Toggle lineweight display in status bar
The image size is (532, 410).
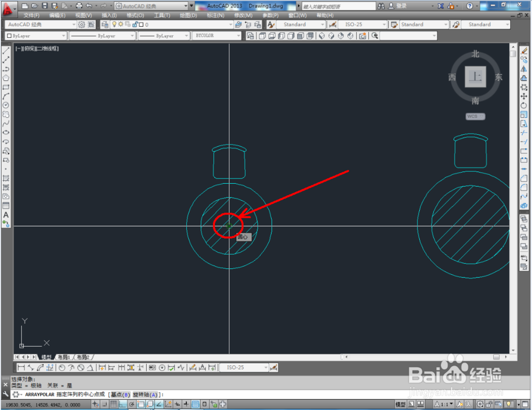click(x=186, y=404)
